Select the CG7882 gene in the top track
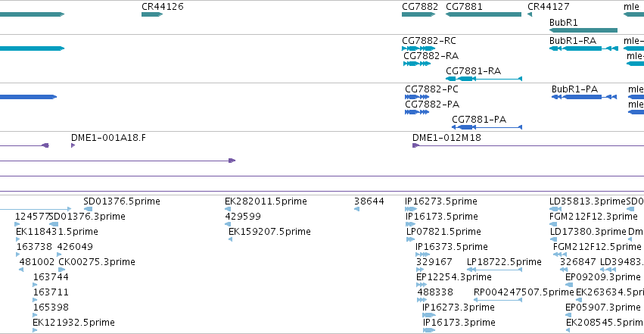Screen dimensions: 644x334 pos(418,14)
